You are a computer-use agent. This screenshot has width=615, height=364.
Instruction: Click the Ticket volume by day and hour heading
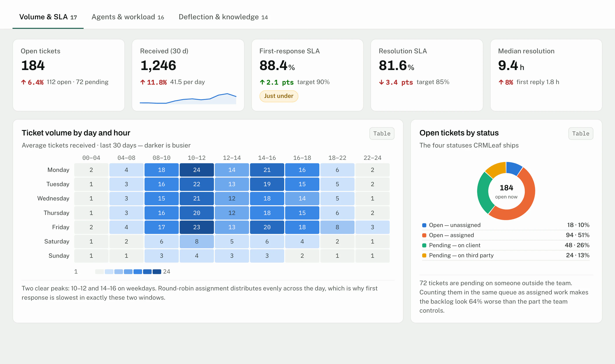(x=76, y=133)
